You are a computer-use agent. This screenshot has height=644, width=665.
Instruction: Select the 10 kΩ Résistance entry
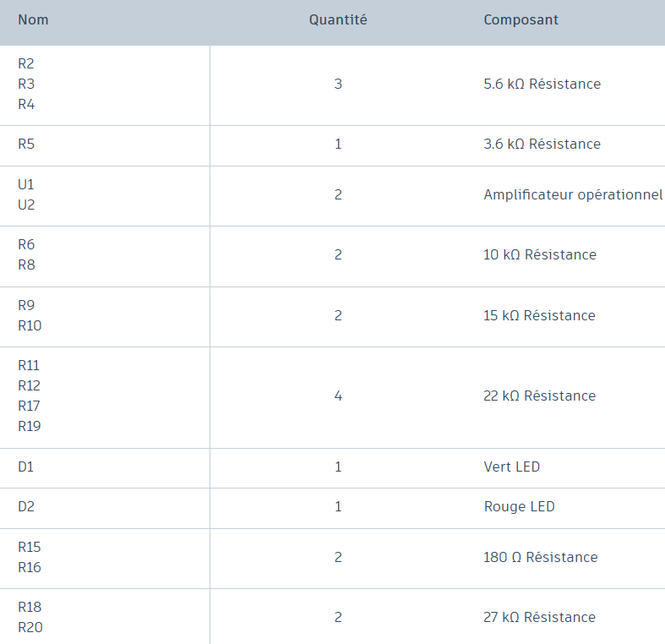pos(539,254)
